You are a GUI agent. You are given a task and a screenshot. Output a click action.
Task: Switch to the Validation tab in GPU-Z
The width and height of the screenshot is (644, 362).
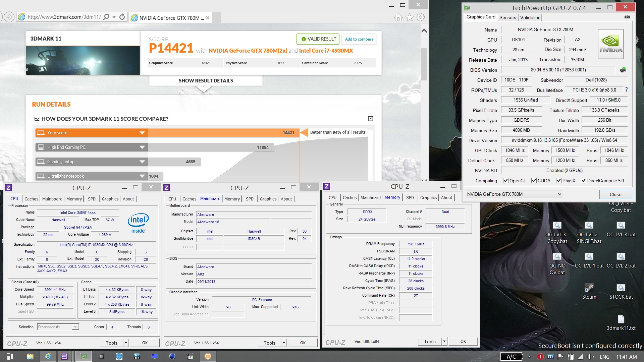click(x=530, y=17)
